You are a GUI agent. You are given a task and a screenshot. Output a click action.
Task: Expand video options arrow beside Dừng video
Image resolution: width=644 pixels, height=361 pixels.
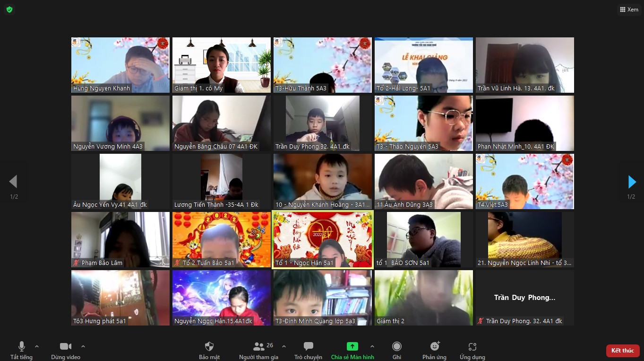pyautogui.click(x=83, y=346)
